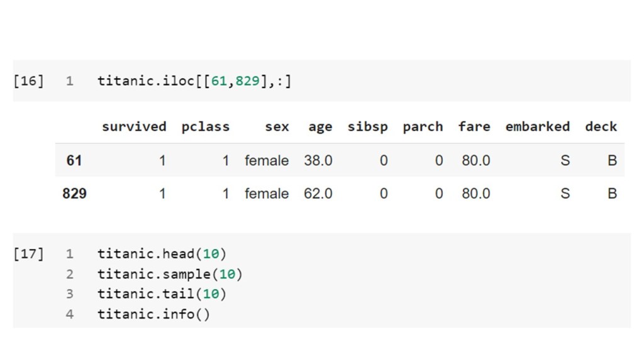Viewport: 644px width, 362px height.
Task: Click on the titanic.tail(10) code line
Action: [x=162, y=294]
